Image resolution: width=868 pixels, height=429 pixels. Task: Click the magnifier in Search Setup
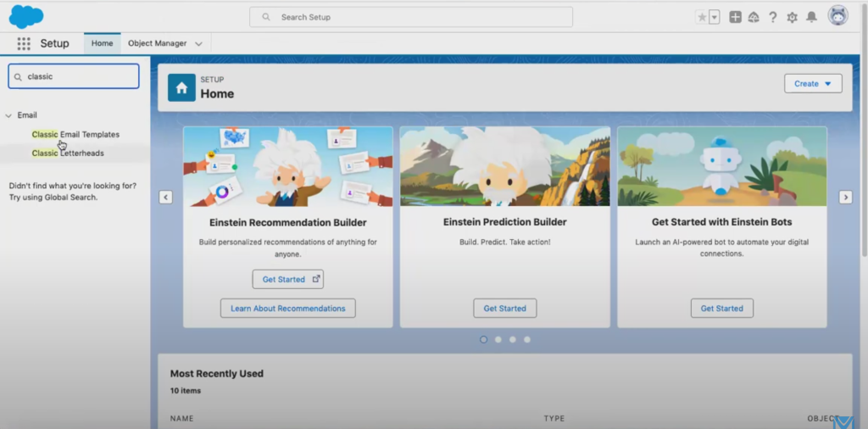tap(266, 17)
